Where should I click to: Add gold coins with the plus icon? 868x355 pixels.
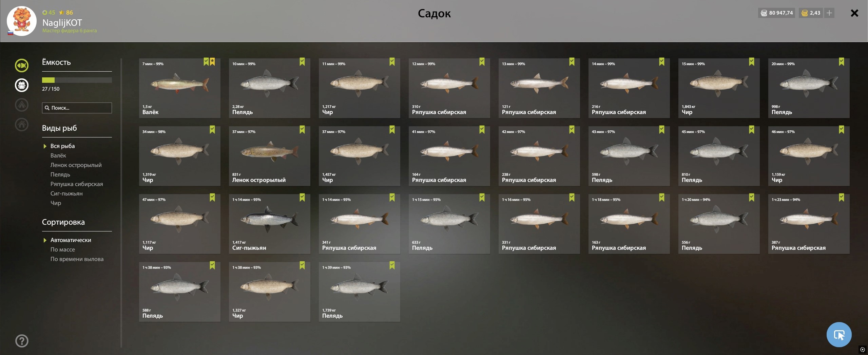[829, 13]
